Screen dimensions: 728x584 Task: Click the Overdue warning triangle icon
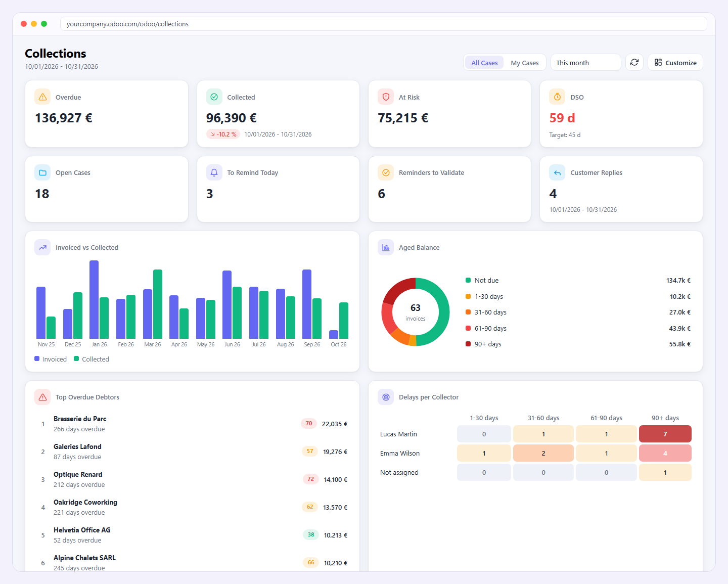click(42, 97)
